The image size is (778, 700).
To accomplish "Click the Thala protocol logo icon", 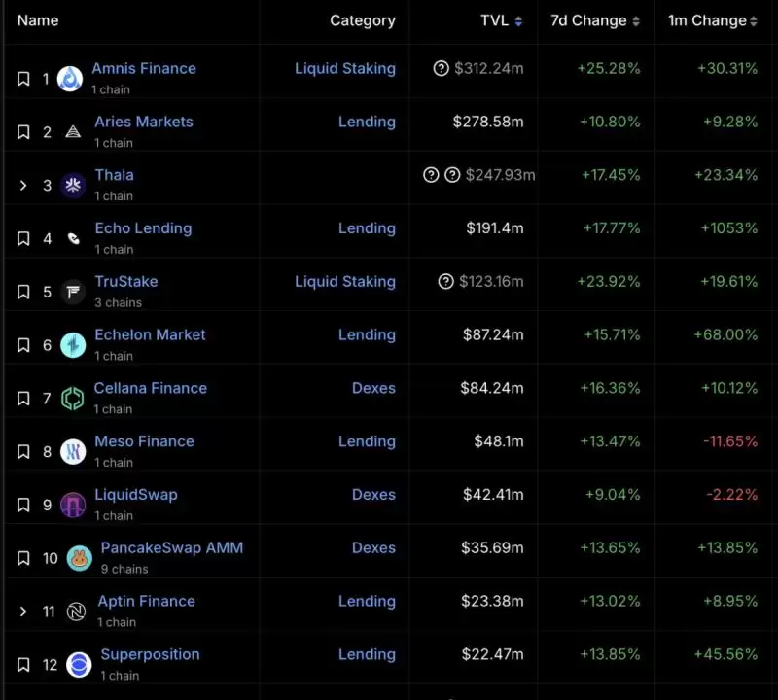I will point(73,185).
